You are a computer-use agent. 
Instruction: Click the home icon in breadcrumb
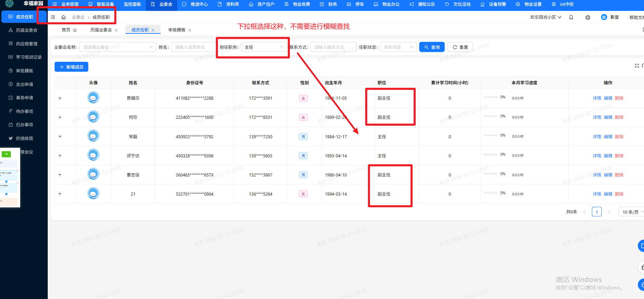(63, 17)
